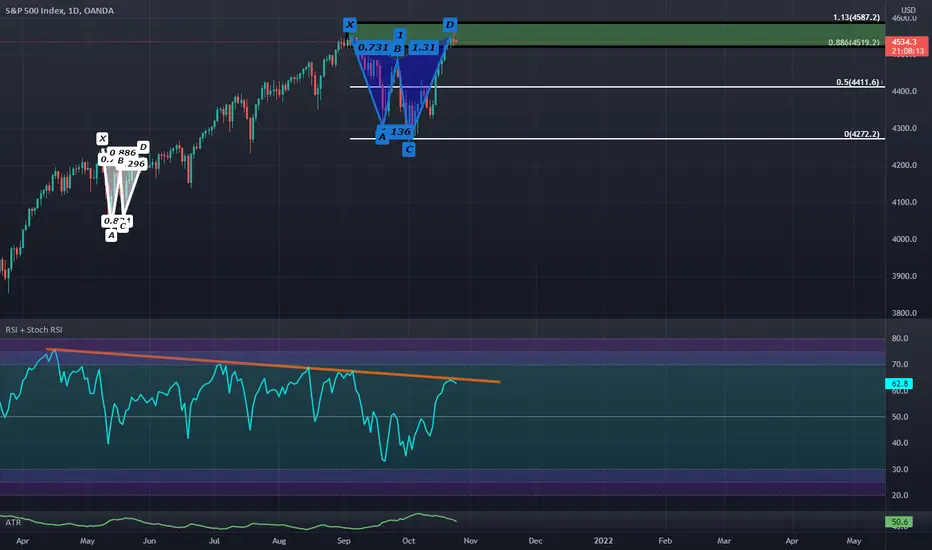This screenshot has height=550, width=932.
Task: Click Sep on the time axis
Action: point(344,541)
